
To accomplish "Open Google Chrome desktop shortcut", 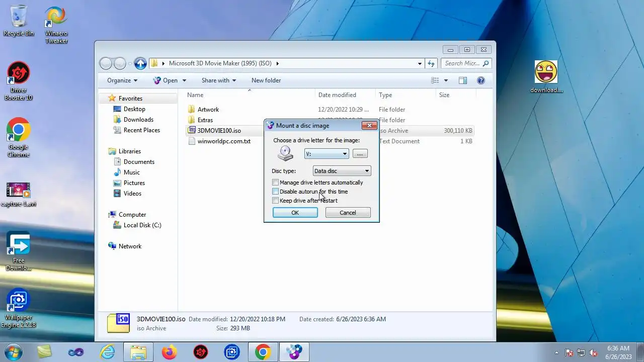I will 19,137.
